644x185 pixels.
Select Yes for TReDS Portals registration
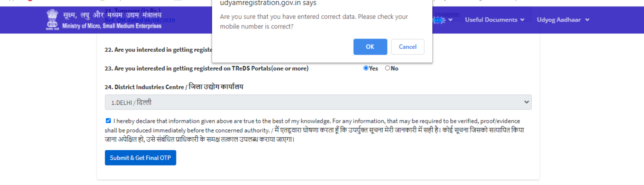click(x=366, y=68)
